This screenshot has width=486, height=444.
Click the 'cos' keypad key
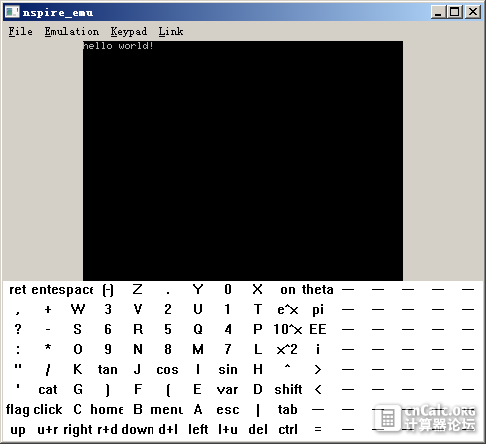click(x=167, y=369)
